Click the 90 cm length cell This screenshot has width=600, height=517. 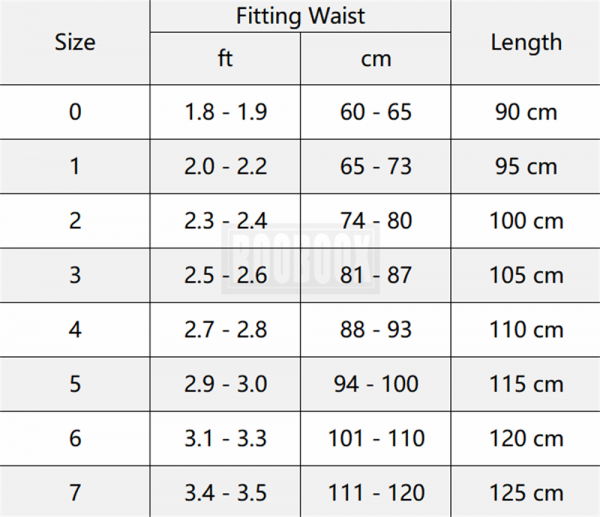tap(526, 111)
